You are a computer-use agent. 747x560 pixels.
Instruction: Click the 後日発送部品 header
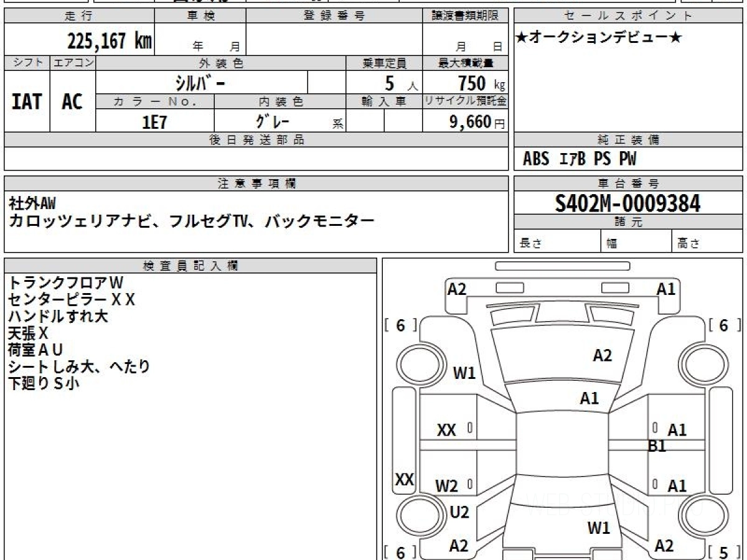point(256,140)
